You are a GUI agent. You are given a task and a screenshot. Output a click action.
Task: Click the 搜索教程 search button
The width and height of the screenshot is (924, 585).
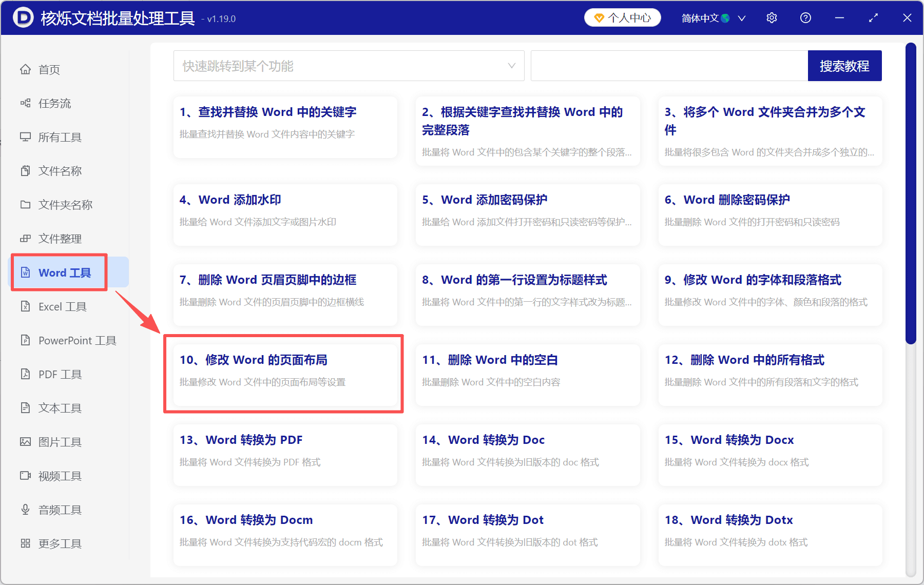click(x=844, y=66)
